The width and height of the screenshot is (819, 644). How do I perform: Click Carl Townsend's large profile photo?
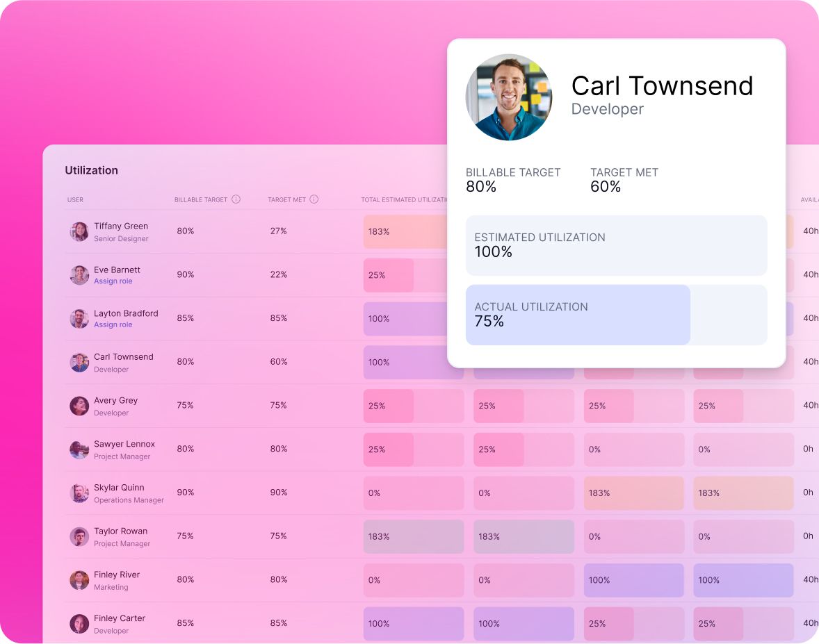click(509, 97)
